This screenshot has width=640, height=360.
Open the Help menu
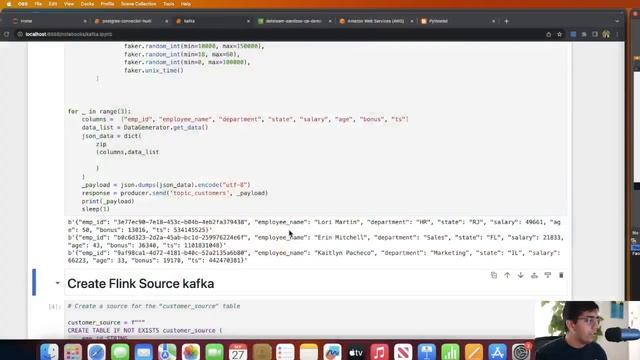pyautogui.click(x=186, y=4)
